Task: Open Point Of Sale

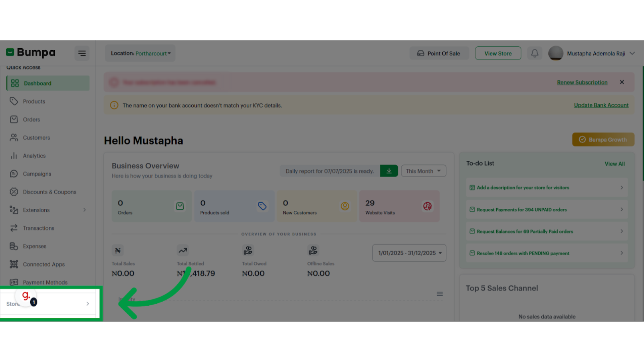Action: coord(439,53)
